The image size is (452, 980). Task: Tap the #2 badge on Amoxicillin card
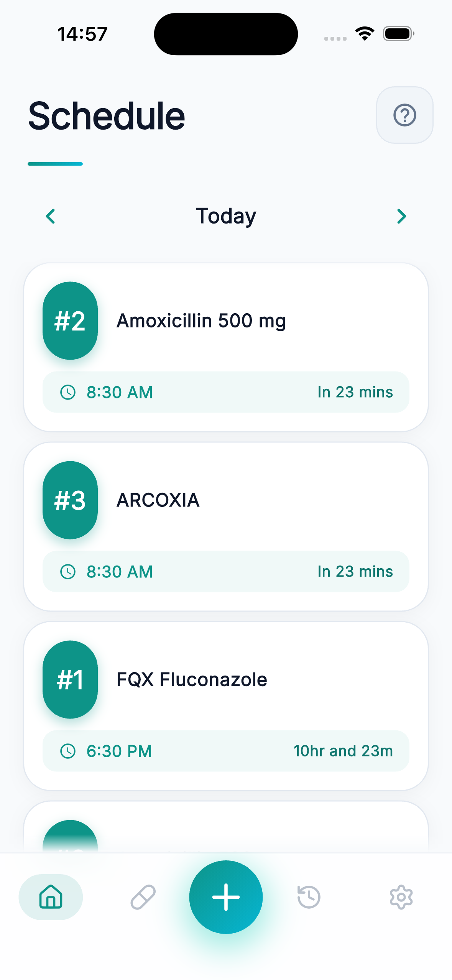coord(70,321)
